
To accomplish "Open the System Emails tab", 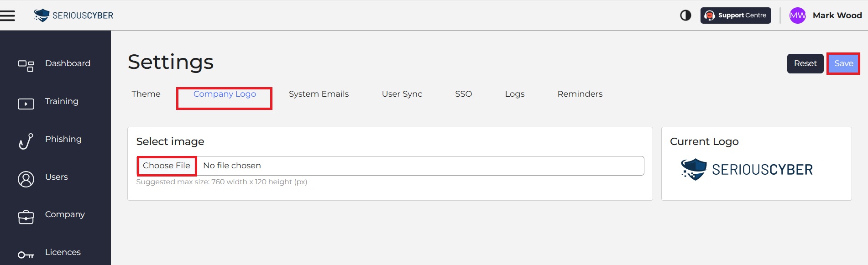I will (x=319, y=94).
